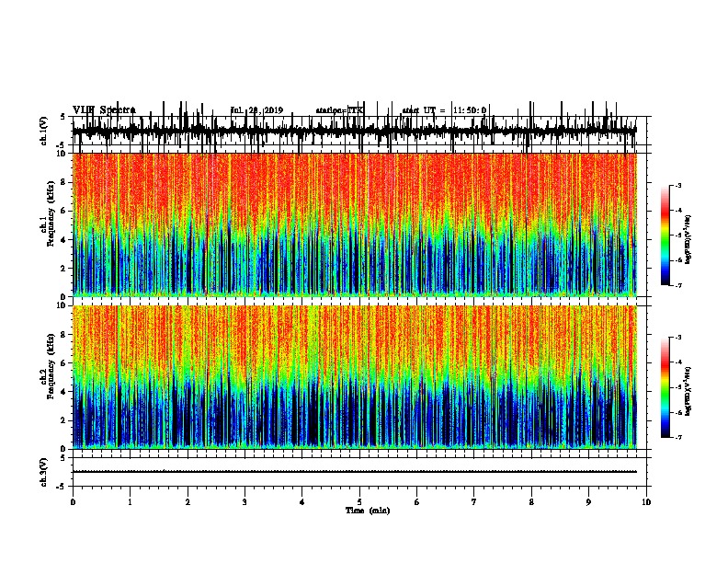Click time axis tick label '9'
Viewport: 728px width, 563px height.
coord(589,502)
